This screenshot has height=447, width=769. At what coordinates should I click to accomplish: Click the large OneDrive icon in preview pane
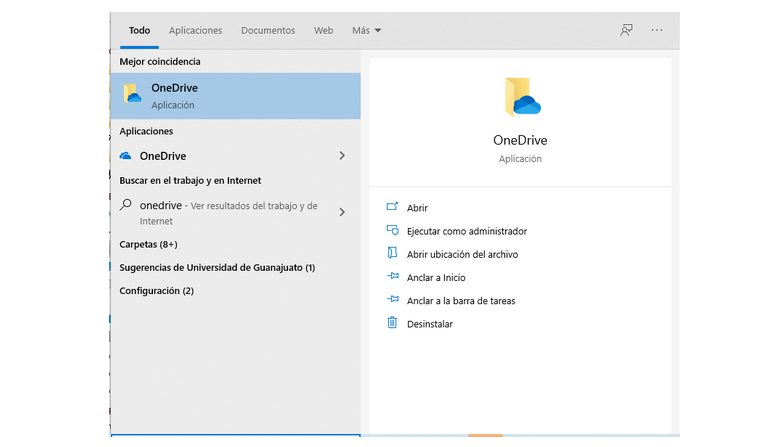[521, 97]
